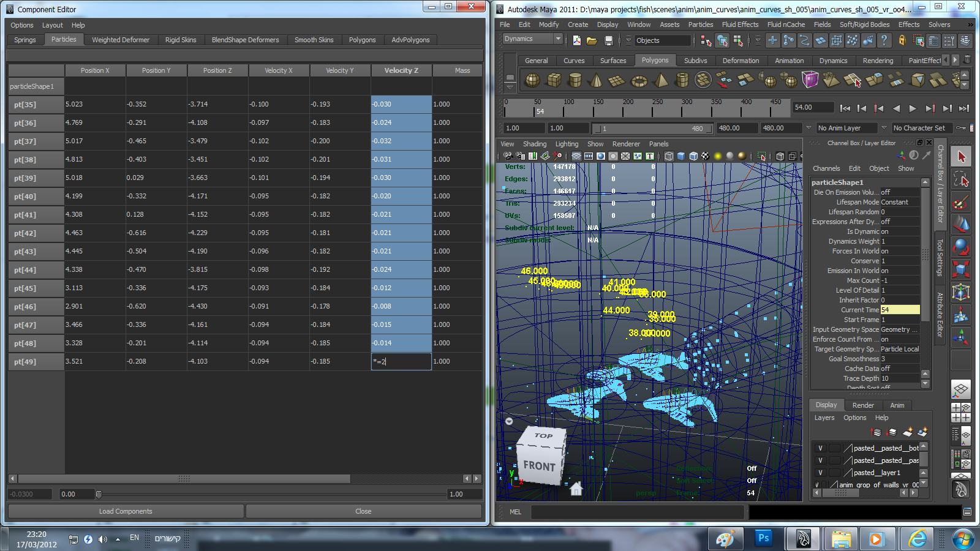The width and height of the screenshot is (980, 551).
Task: Click the polygon torus shelf icon
Action: (x=639, y=80)
